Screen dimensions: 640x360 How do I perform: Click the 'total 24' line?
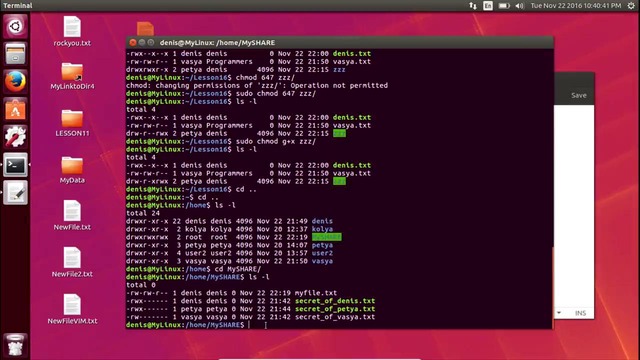(x=143, y=213)
